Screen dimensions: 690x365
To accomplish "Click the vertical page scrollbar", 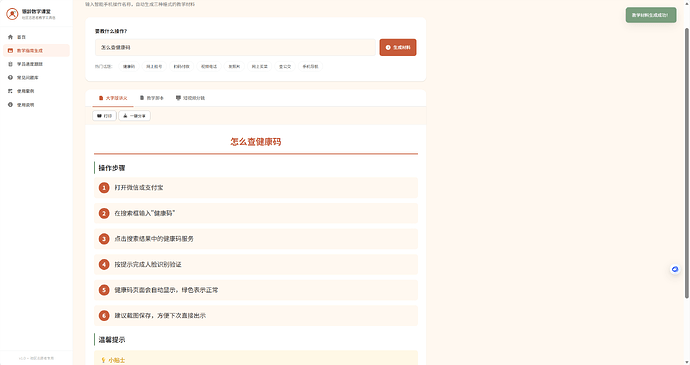I will pos(686,163).
